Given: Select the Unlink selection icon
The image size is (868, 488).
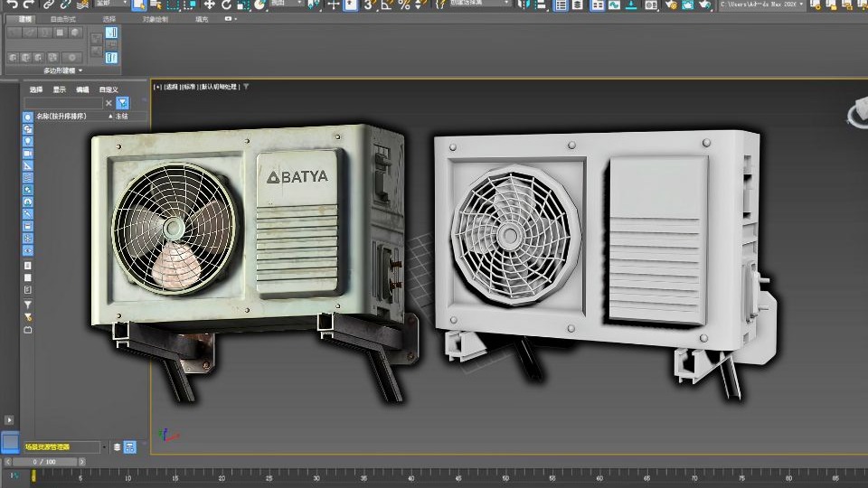Looking at the screenshot, I should [65, 5].
